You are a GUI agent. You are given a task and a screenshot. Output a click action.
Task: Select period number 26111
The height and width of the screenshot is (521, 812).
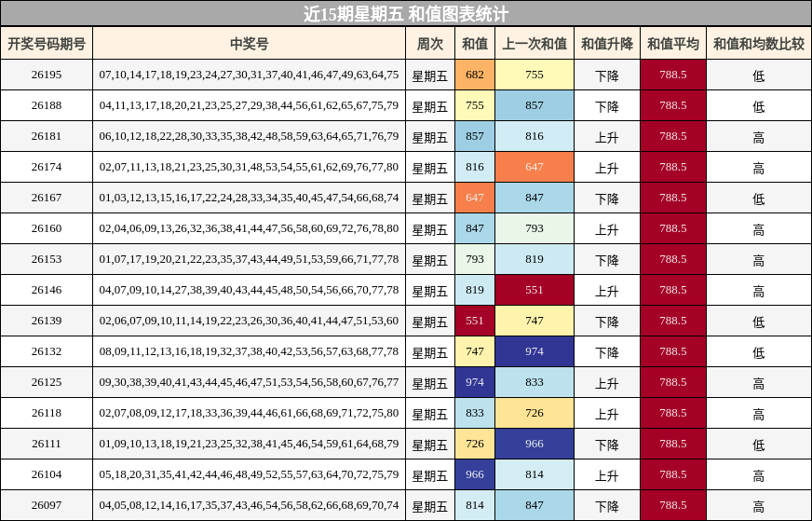pyautogui.click(x=47, y=444)
